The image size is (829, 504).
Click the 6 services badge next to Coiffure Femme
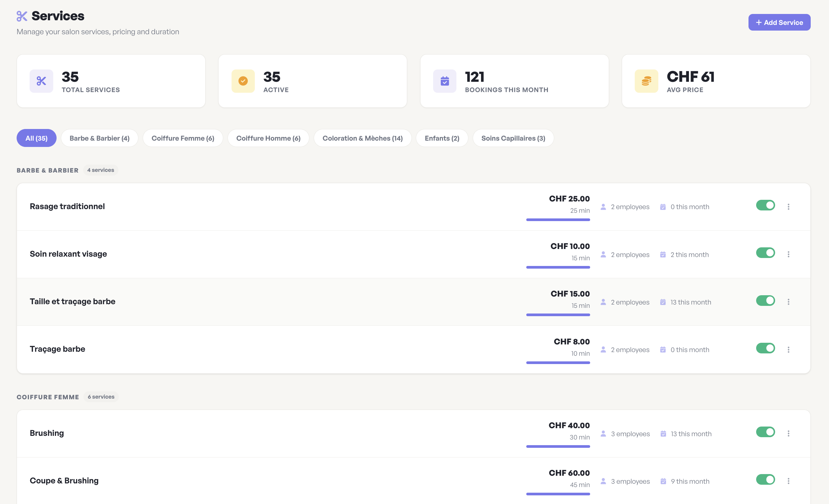pyautogui.click(x=100, y=397)
